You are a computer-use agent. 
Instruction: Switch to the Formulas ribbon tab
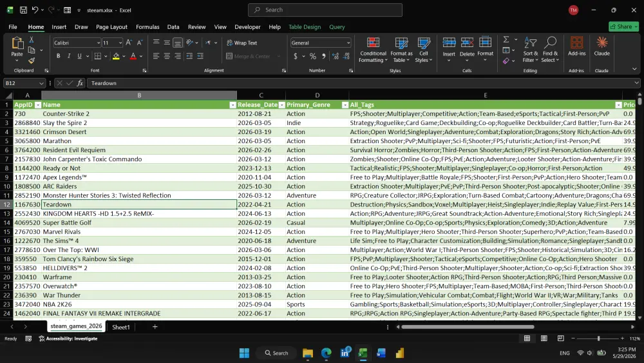147,26
